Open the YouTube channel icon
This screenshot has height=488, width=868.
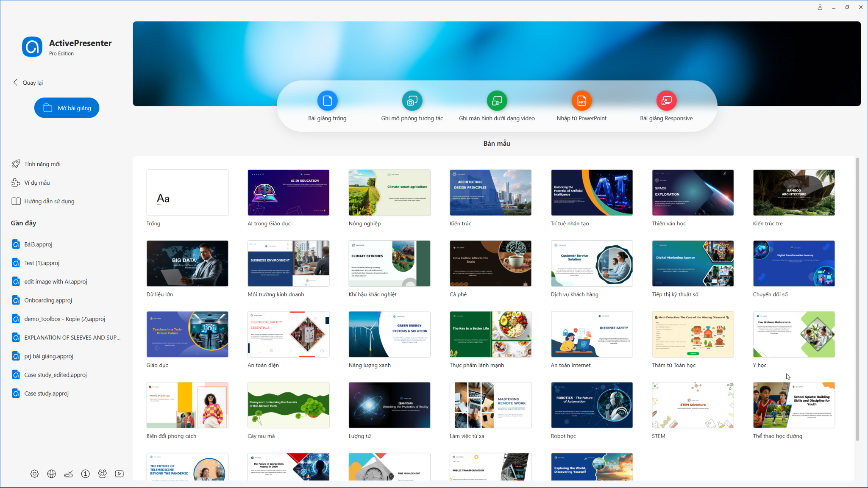[119, 474]
